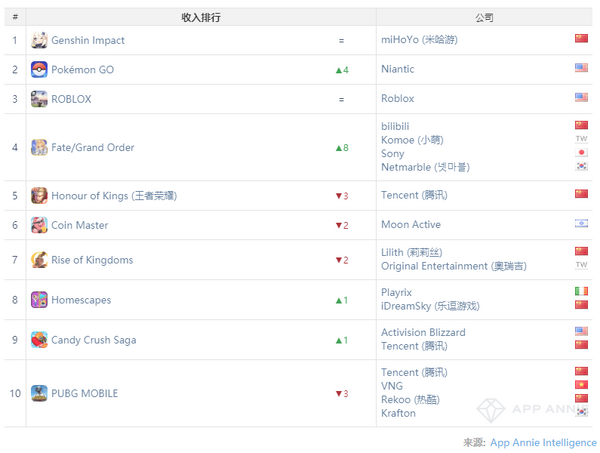
Task: Click the Coin Master app icon
Action: (x=39, y=225)
